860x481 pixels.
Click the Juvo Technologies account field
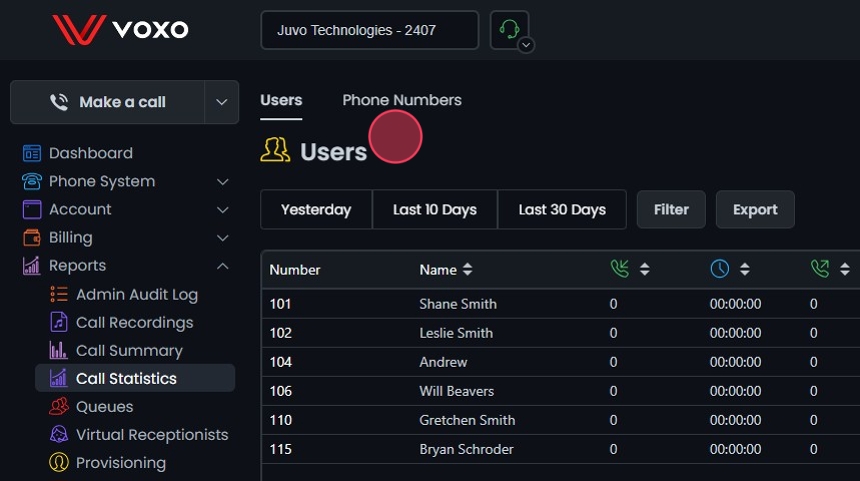pos(369,30)
